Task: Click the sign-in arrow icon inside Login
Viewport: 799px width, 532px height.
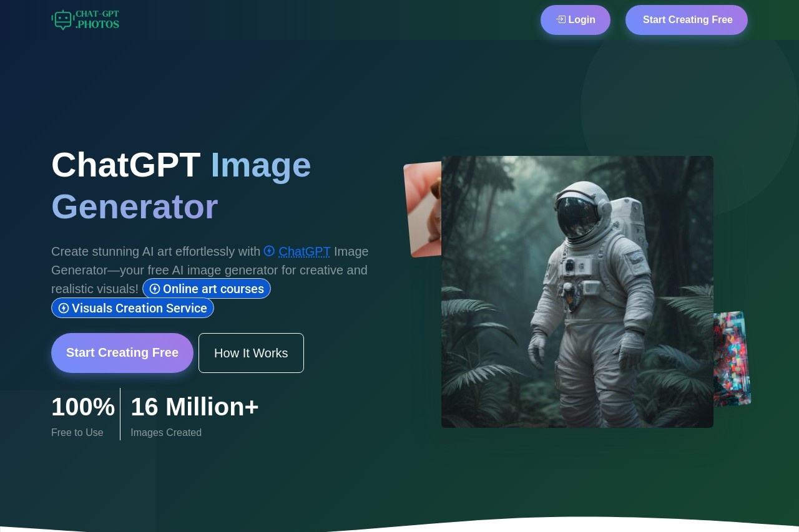Action: click(x=561, y=20)
